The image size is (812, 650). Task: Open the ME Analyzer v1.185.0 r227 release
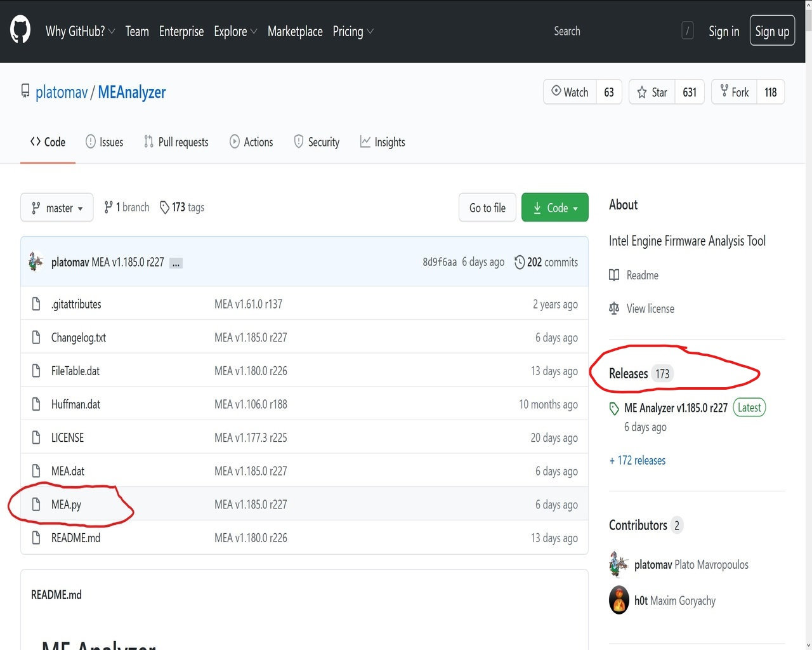point(676,408)
